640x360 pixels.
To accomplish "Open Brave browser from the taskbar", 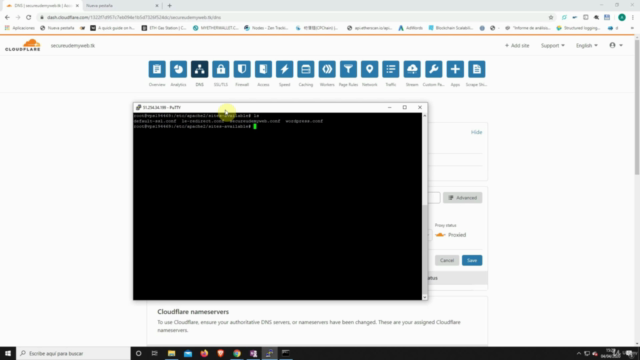I will [220, 353].
